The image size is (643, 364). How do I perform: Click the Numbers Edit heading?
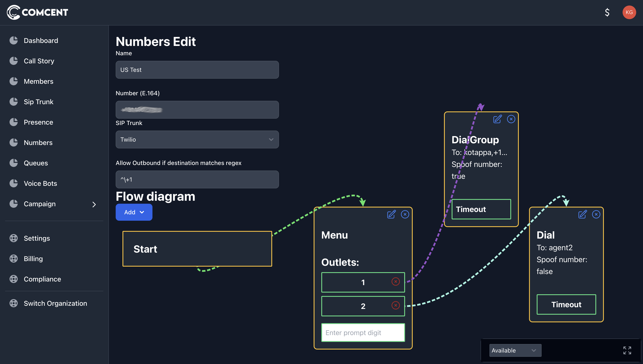tap(155, 41)
